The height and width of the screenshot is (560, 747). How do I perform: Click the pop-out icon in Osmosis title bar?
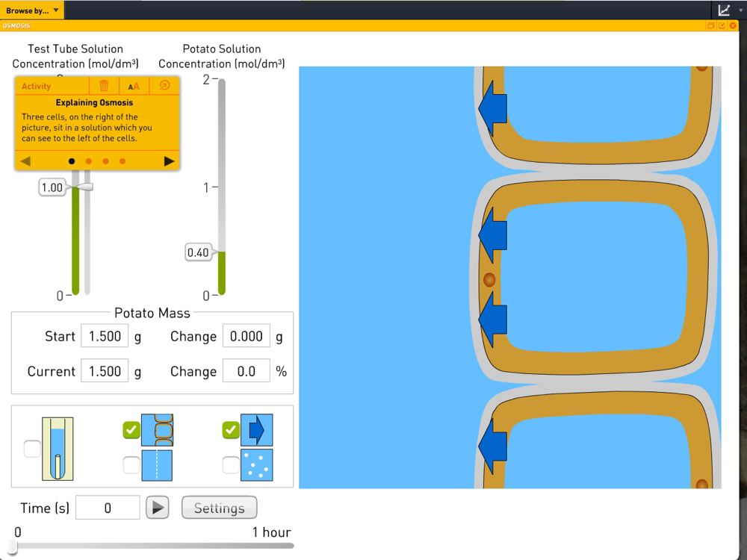[x=722, y=25]
